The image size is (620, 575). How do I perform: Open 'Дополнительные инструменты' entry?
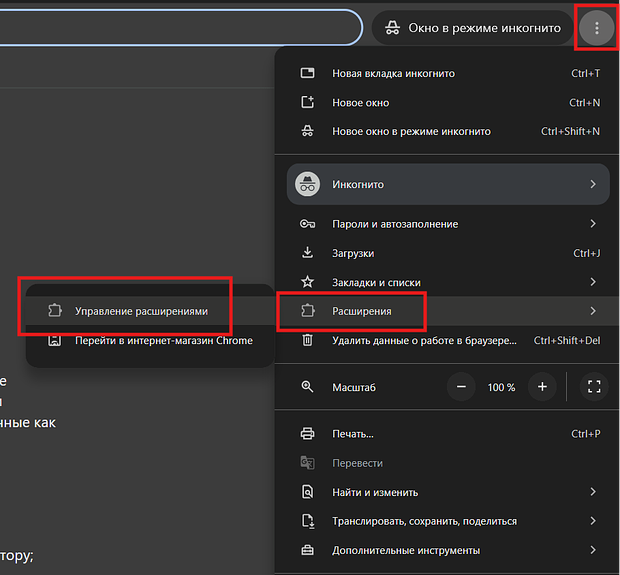point(447,550)
